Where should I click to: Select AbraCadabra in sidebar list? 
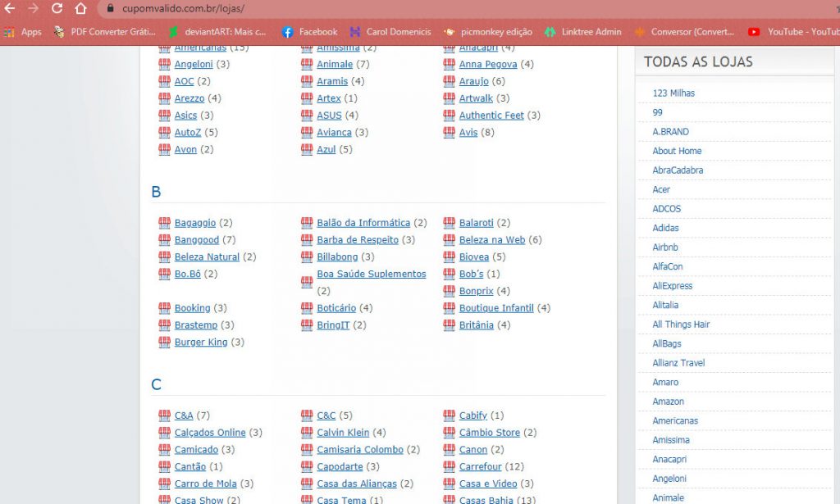pos(678,170)
